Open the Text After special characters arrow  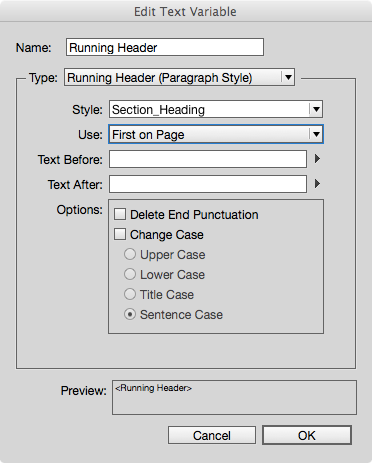pyautogui.click(x=317, y=184)
